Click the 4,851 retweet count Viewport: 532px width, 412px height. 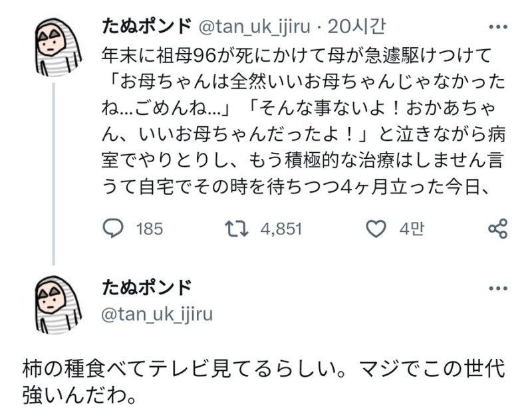(281, 229)
